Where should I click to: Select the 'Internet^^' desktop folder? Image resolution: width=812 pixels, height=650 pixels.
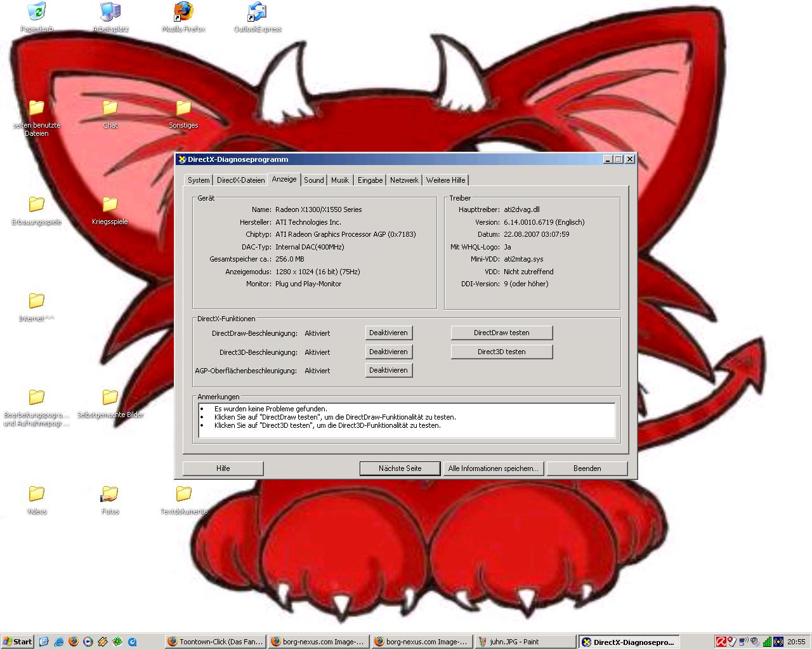tap(37, 307)
